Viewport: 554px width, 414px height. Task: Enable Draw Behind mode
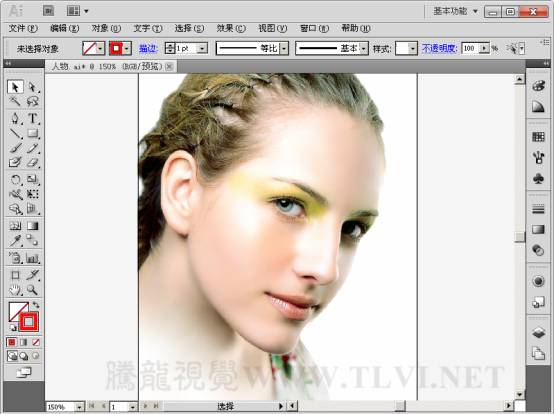click(x=24, y=356)
